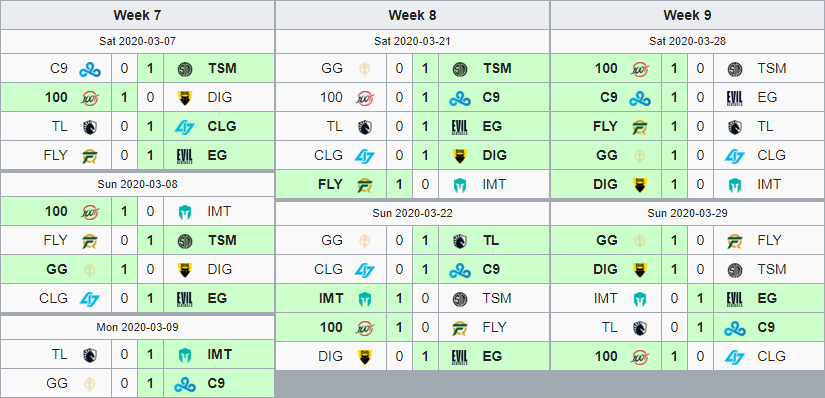Click the TL logo in GG vs TL match

coord(460,241)
